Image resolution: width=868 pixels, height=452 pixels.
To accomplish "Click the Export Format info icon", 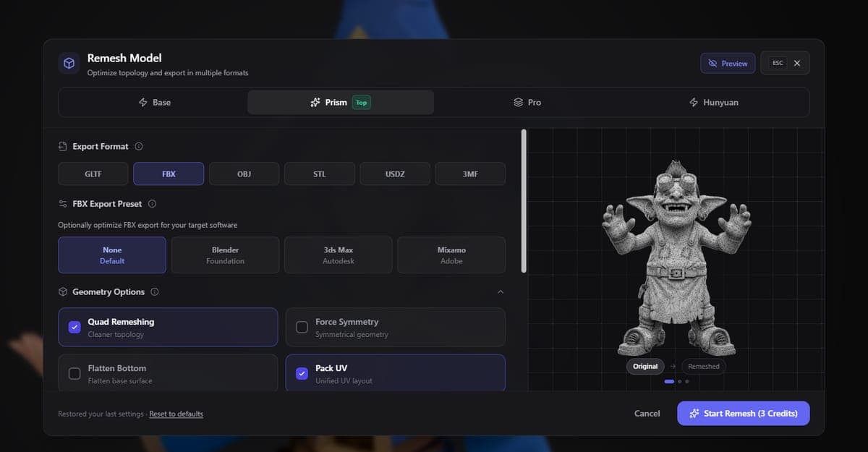I will point(139,146).
